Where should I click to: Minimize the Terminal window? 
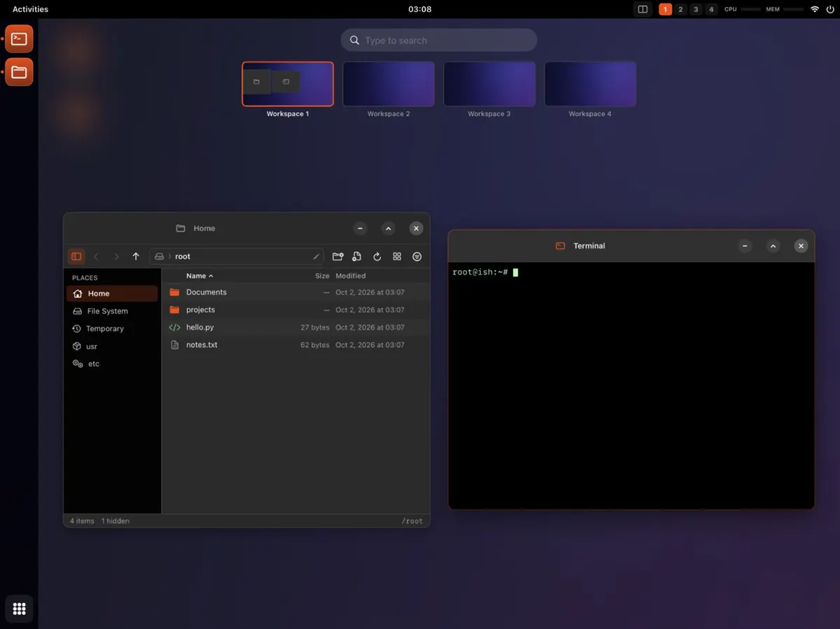pyautogui.click(x=745, y=246)
